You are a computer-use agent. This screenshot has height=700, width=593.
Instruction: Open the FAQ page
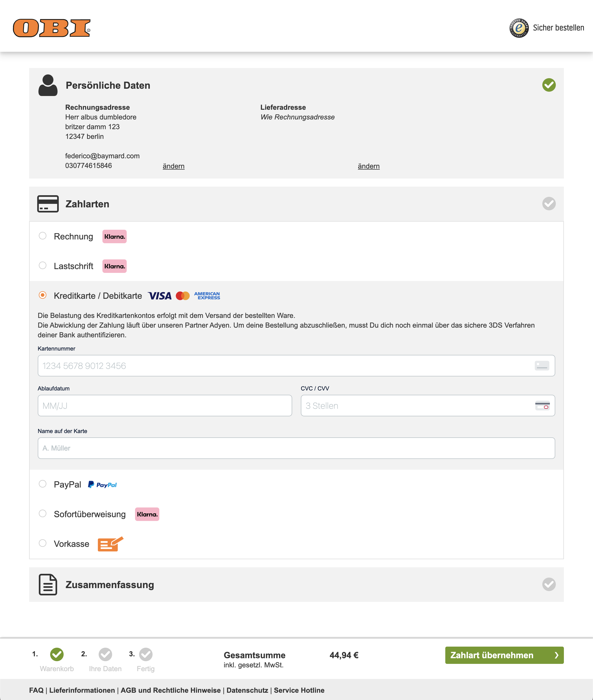coord(36,690)
